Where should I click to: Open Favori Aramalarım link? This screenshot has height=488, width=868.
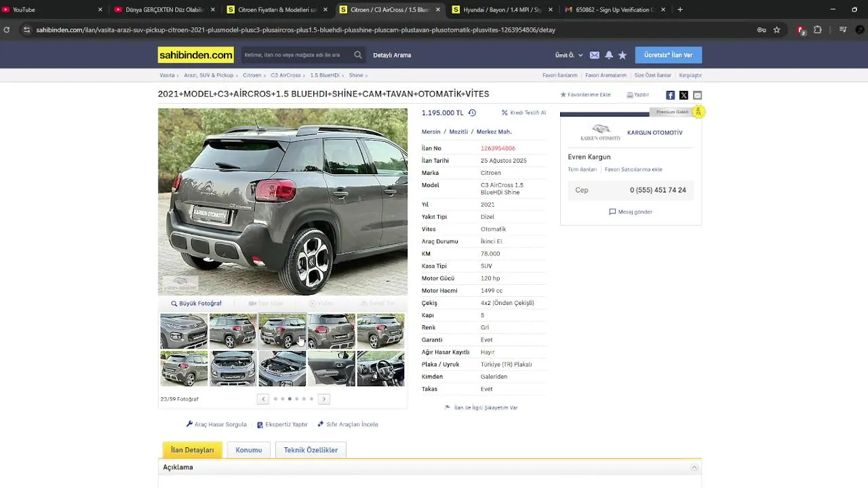coord(606,75)
